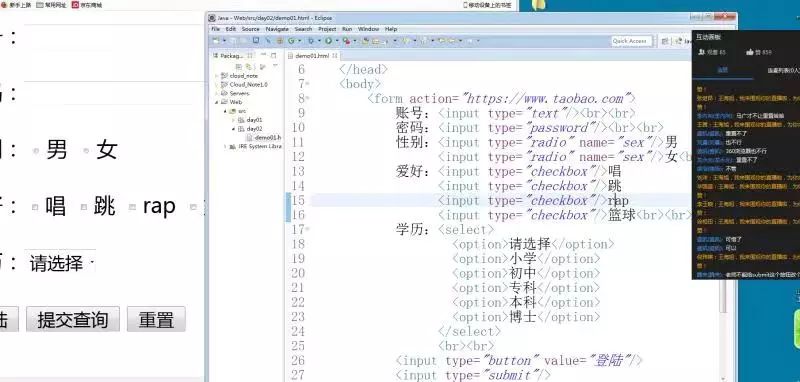Open the Navigate menu in Eclipse
The width and height of the screenshot is (800, 382).
click(277, 29)
